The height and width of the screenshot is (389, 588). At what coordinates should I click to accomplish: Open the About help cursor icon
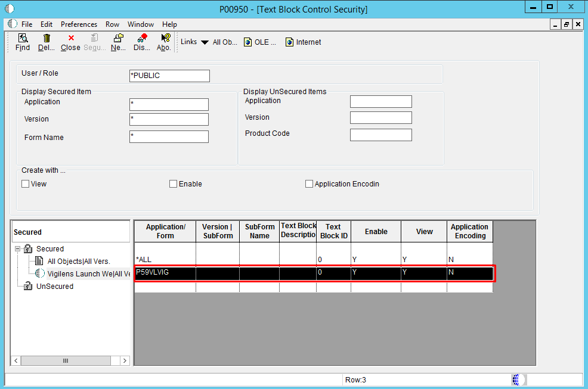pyautogui.click(x=165, y=38)
